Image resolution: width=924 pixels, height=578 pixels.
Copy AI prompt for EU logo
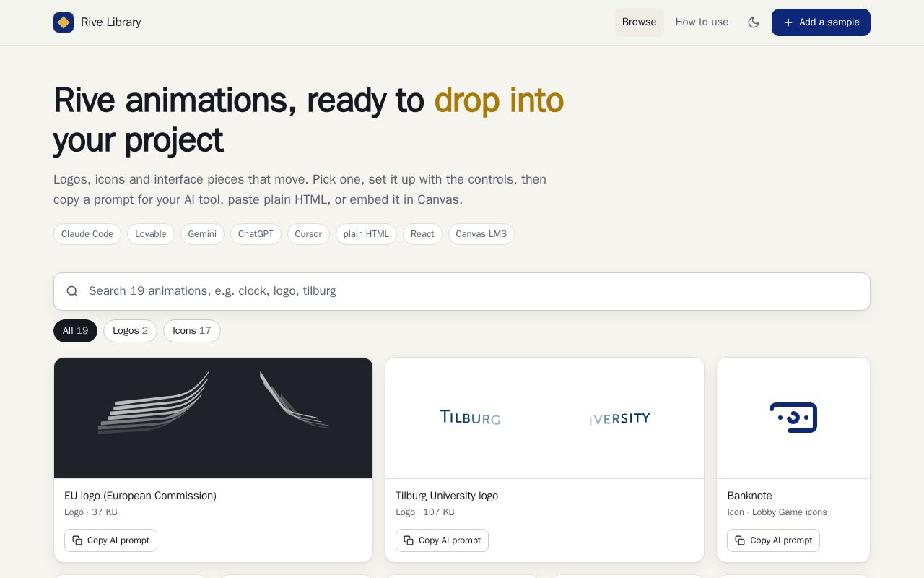tap(110, 540)
